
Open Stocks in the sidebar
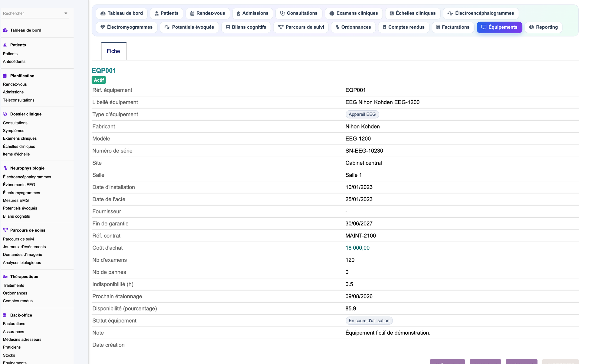9,355
